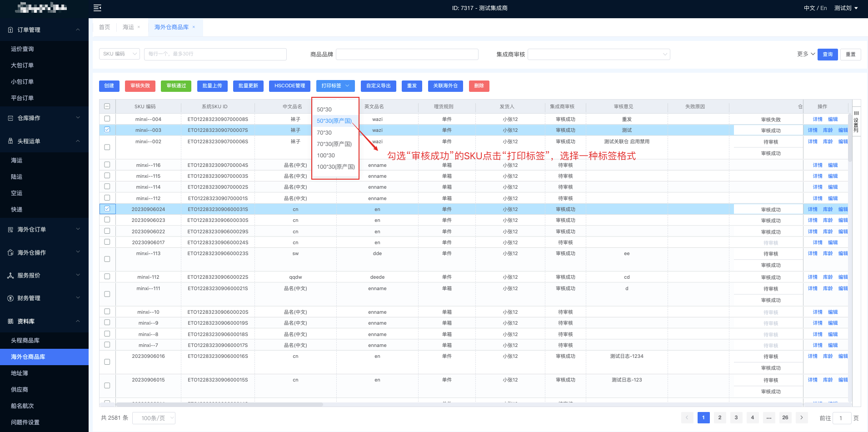This screenshot has width=868, height=432.
Task: Click the 财务管理 sidebar icon
Action: click(10, 298)
